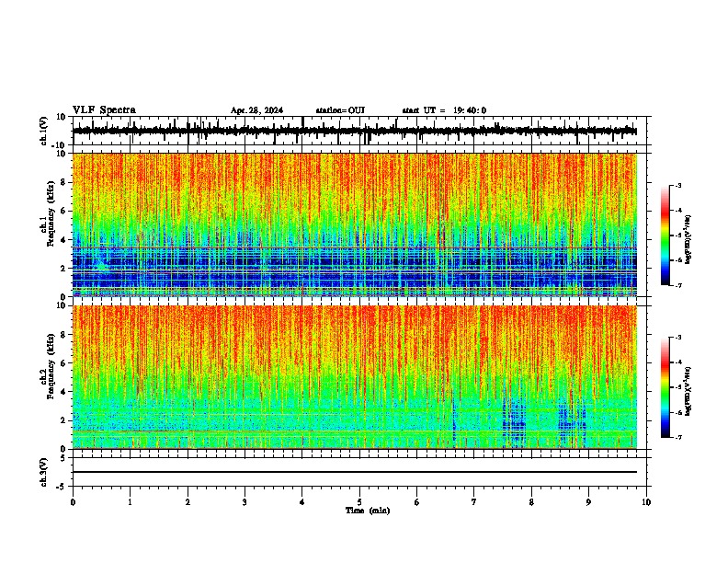
Task: Select the "start UT = 19:40:0" text
Action: pos(444,110)
